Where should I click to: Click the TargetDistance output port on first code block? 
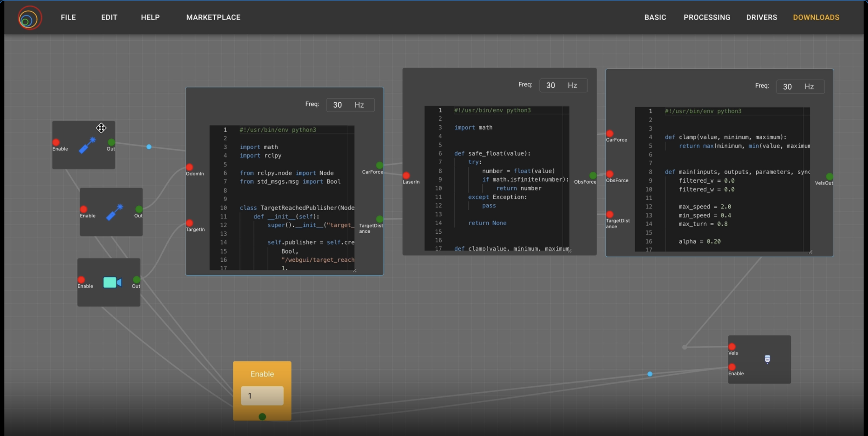coord(380,219)
